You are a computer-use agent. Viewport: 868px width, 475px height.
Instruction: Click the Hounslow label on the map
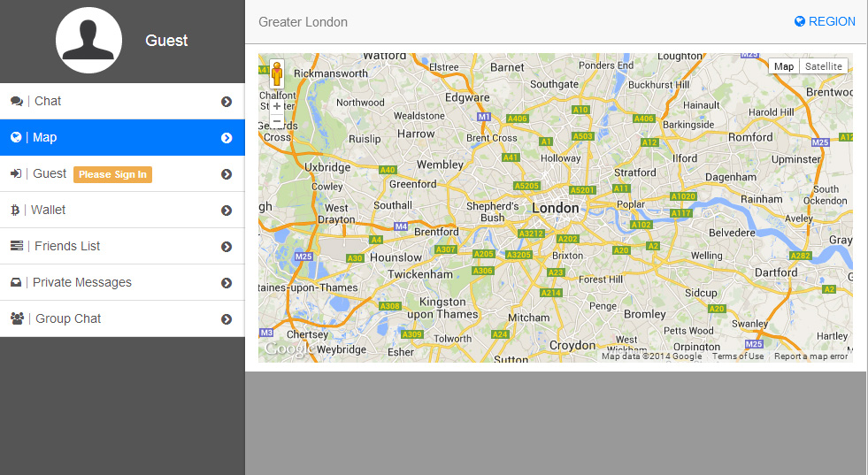(x=396, y=257)
